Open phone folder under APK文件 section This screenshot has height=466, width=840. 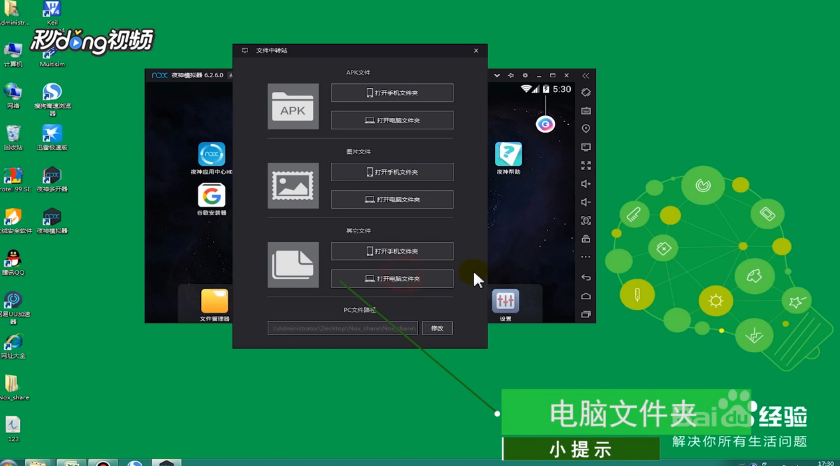(x=392, y=93)
